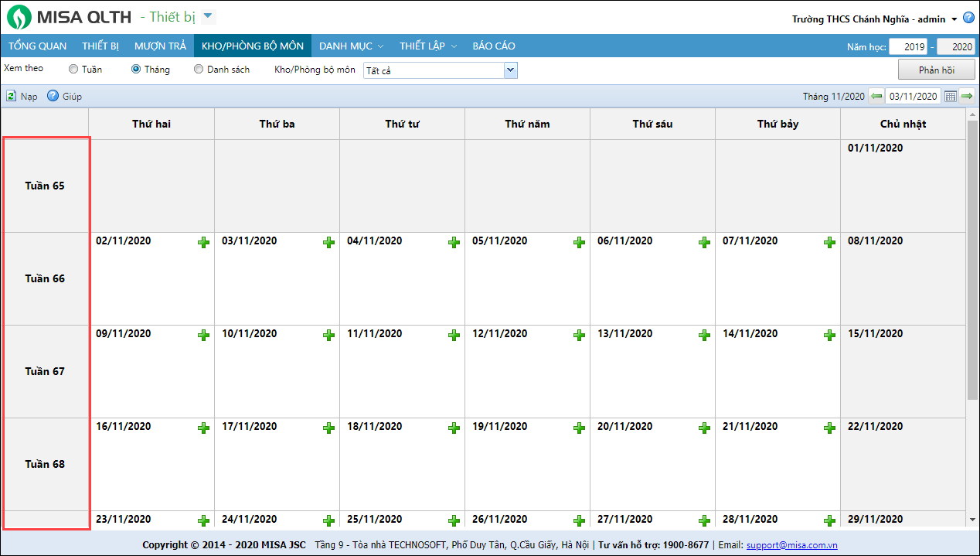Click the Phản hồi button
Screen dimensions: 980x556
pos(936,70)
